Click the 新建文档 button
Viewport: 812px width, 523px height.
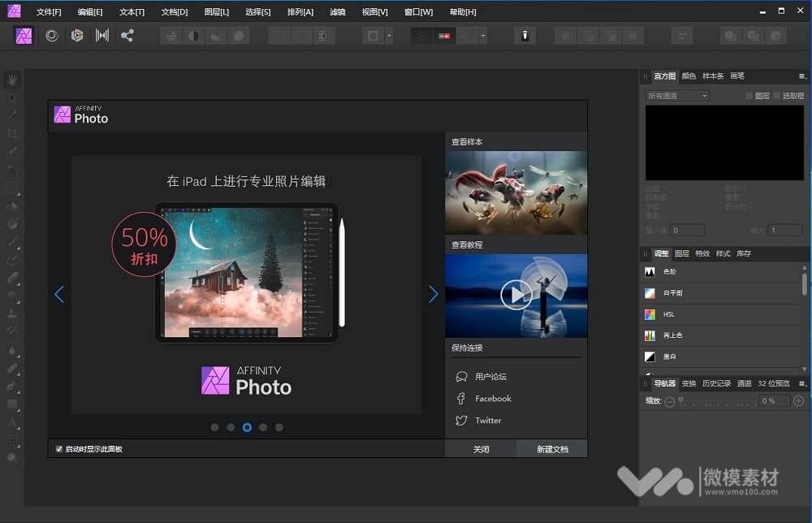point(552,449)
